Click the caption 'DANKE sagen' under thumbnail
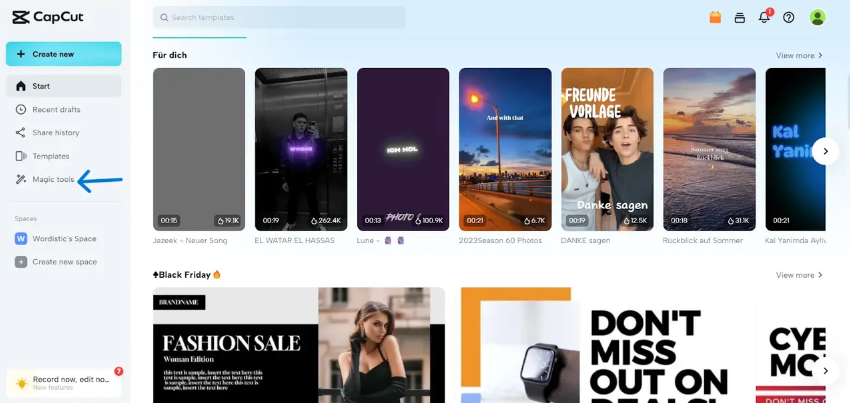Screen dimensions: 850x403 pyautogui.click(x=585, y=240)
